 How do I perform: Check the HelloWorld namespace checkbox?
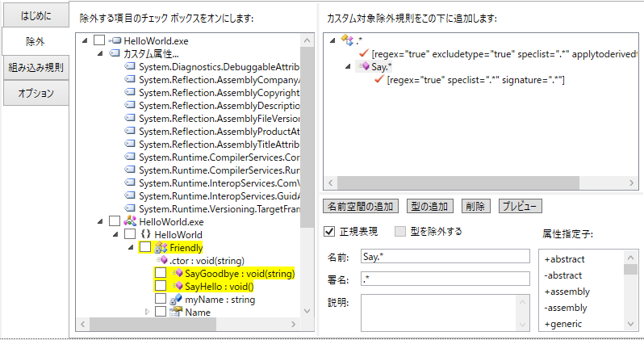[x=130, y=234]
